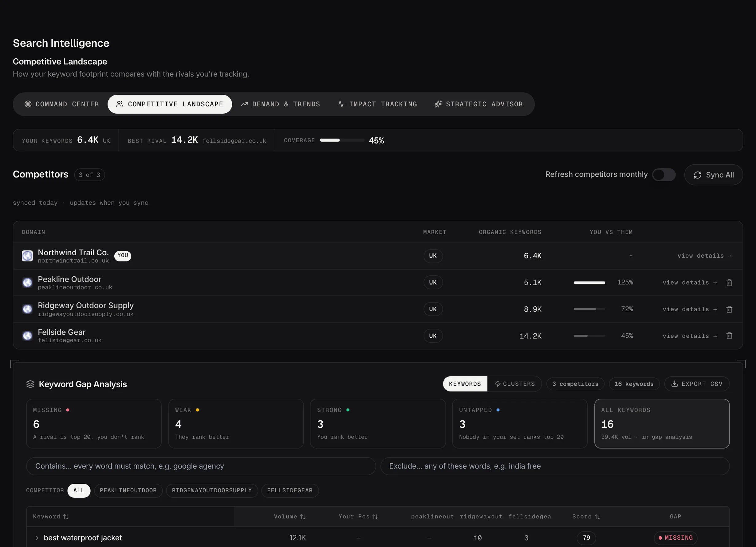Viewport: 756px width, 547px height.
Task: Export the keyword gap as CSV
Action: tap(697, 384)
